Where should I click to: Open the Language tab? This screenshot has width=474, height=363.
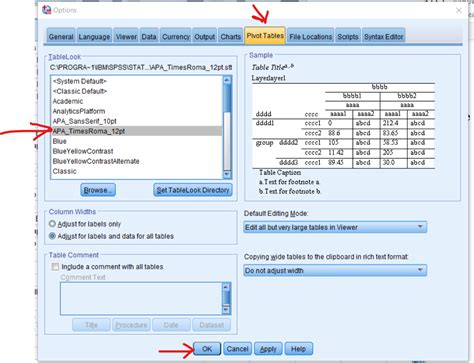pyautogui.click(x=94, y=36)
